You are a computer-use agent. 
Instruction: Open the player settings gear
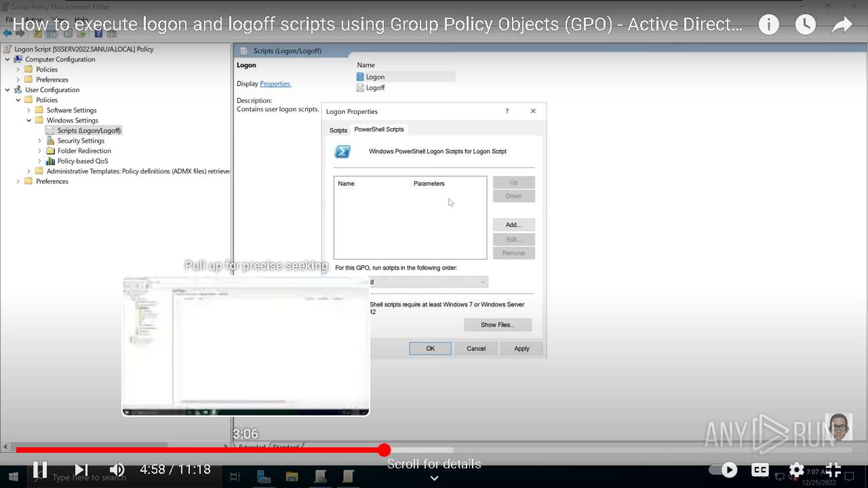point(797,470)
